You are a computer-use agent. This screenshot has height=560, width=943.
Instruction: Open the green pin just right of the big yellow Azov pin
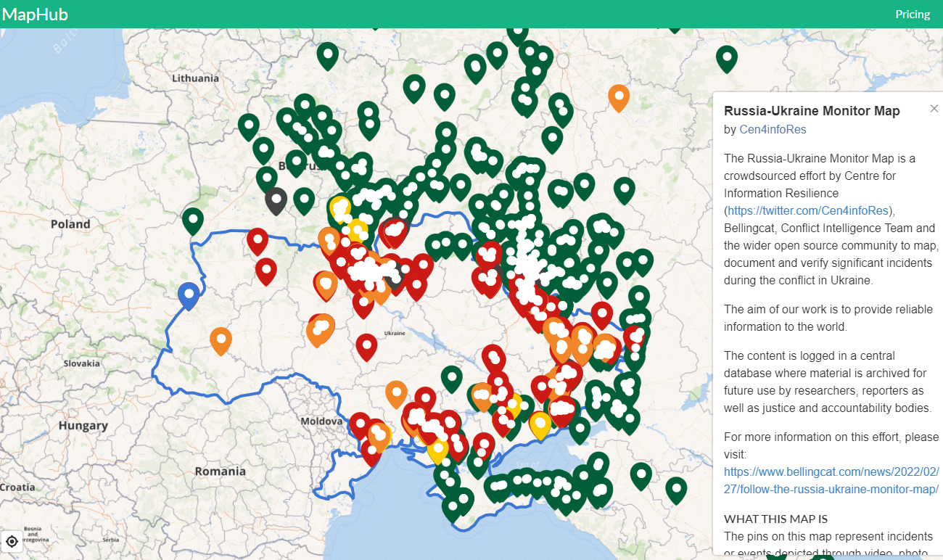(579, 430)
